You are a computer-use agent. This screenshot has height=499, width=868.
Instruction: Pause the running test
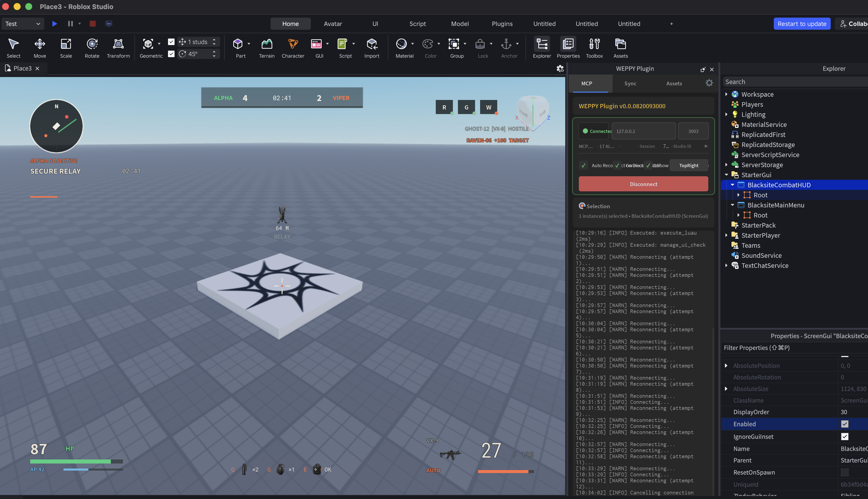click(70, 24)
